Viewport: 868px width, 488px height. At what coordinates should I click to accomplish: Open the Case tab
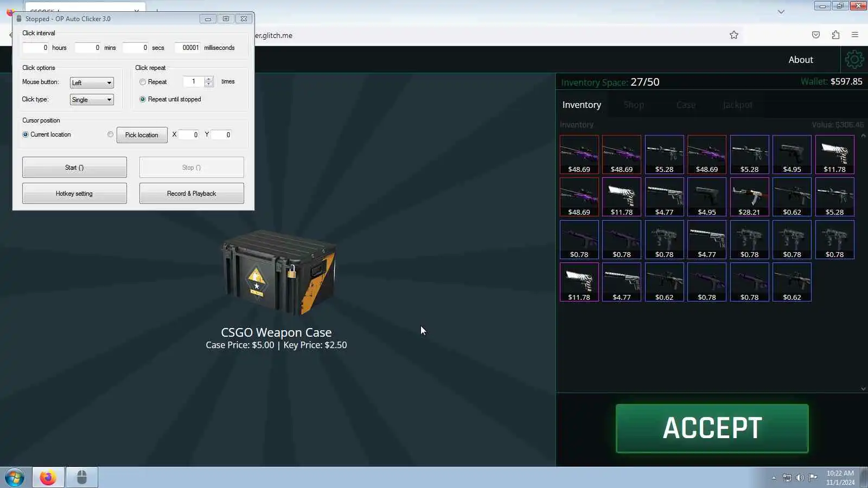[686, 105]
